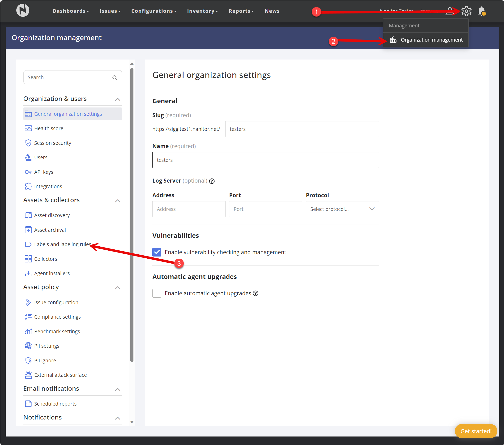
Task: Click the Address input field
Action: point(189,209)
